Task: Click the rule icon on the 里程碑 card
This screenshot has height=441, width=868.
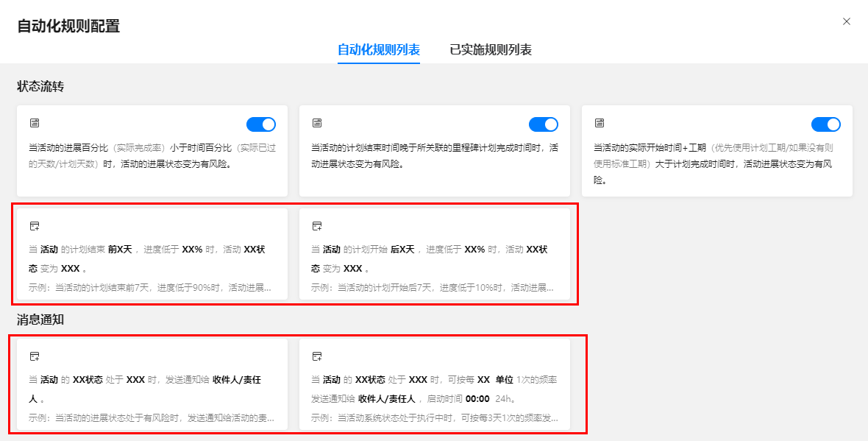Action: pos(317,122)
